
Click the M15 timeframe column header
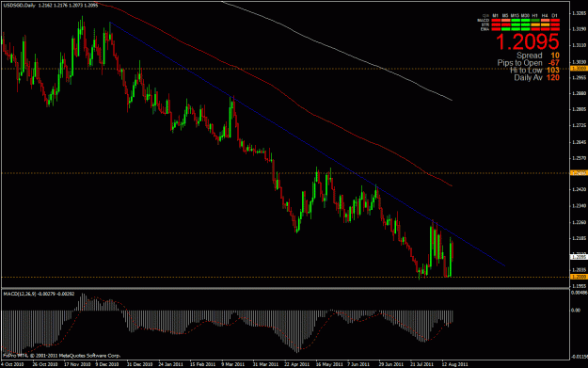click(x=516, y=16)
